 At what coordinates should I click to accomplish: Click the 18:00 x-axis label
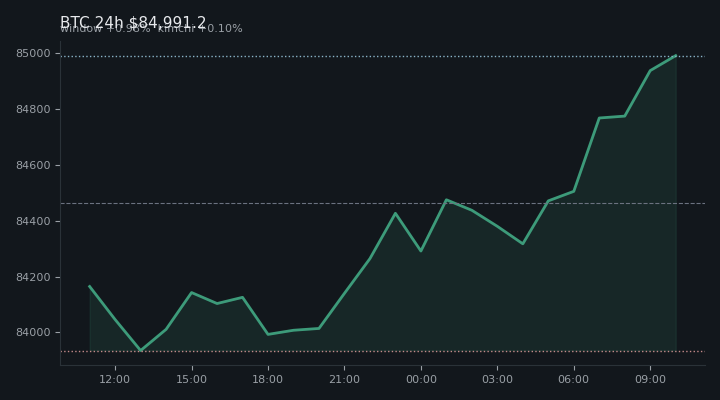[268, 379]
